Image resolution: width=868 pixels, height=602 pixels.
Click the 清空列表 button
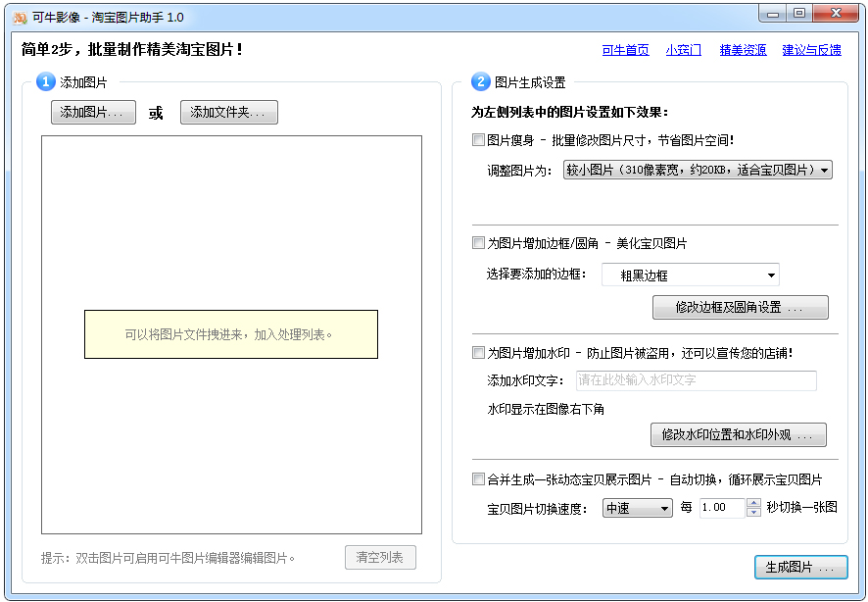coord(380,557)
